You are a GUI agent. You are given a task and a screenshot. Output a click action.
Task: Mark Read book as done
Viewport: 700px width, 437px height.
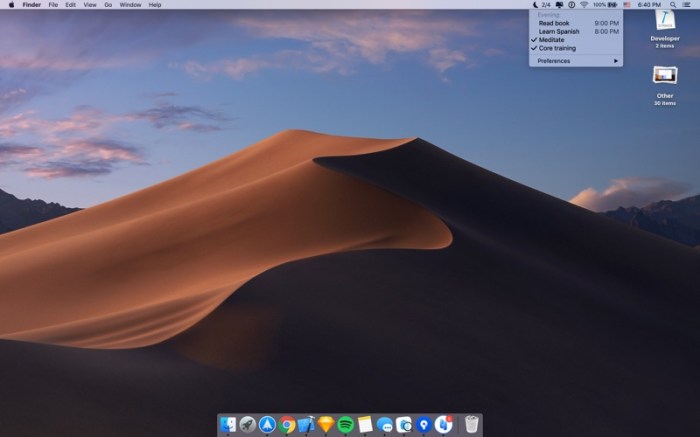pyautogui.click(x=554, y=23)
